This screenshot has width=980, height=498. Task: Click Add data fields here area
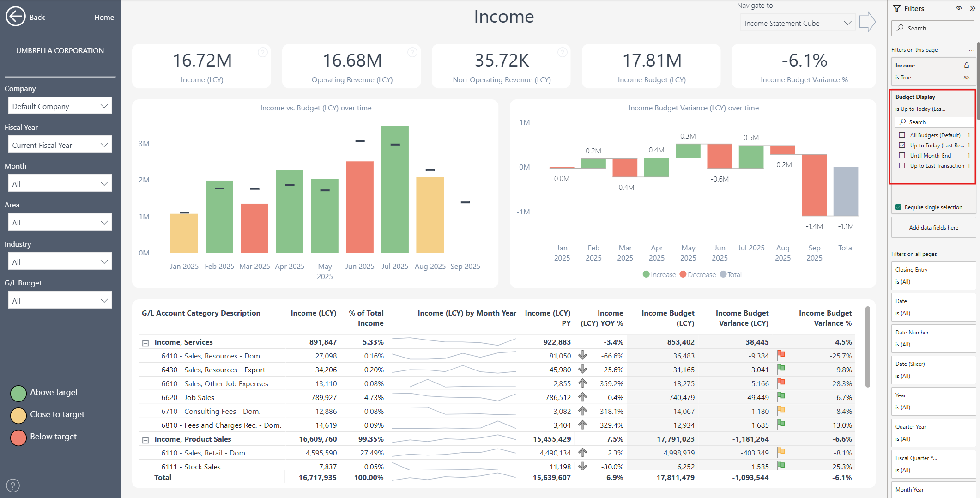tap(933, 228)
